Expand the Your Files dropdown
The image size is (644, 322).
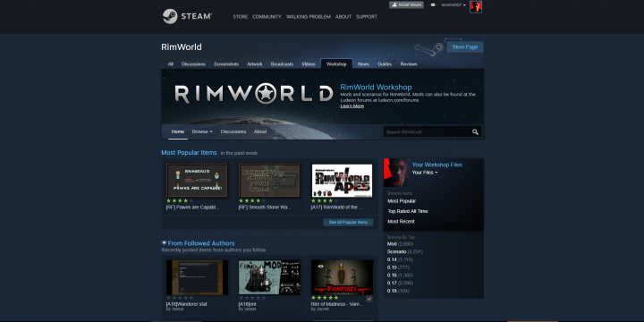(x=425, y=173)
